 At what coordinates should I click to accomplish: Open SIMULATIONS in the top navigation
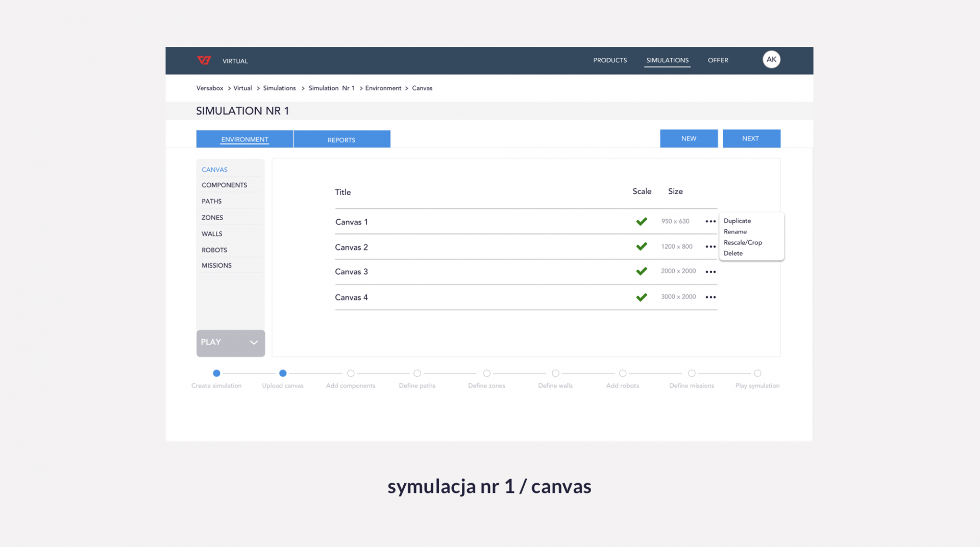click(667, 60)
